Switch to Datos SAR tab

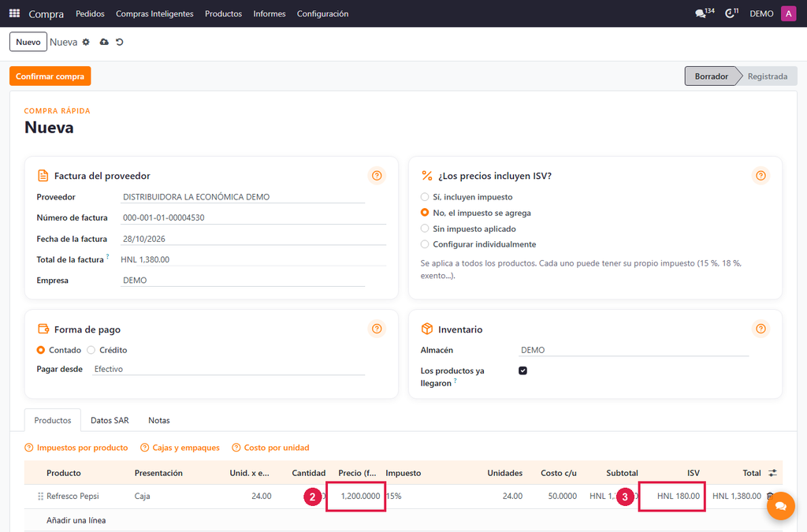[110, 420]
